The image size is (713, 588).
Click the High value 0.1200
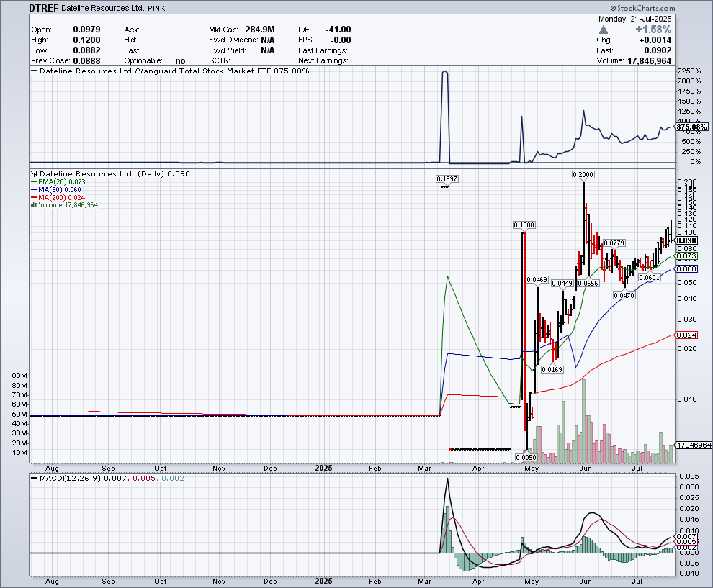(86, 40)
